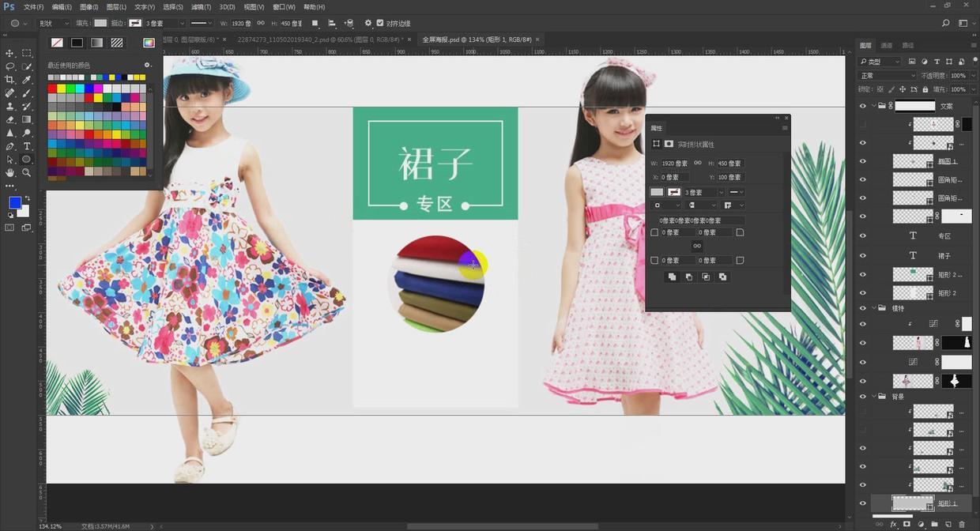Click the Pen tool

click(10, 146)
